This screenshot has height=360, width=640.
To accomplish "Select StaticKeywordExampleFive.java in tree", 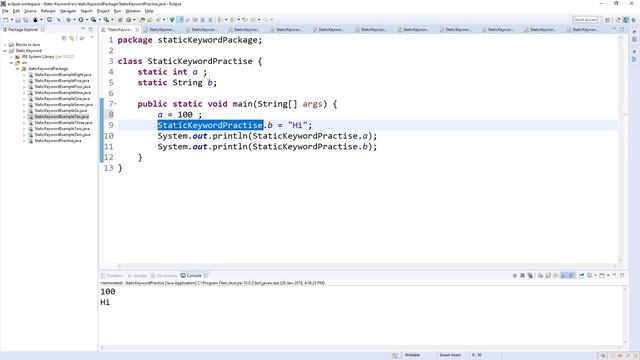I will 62,80.
